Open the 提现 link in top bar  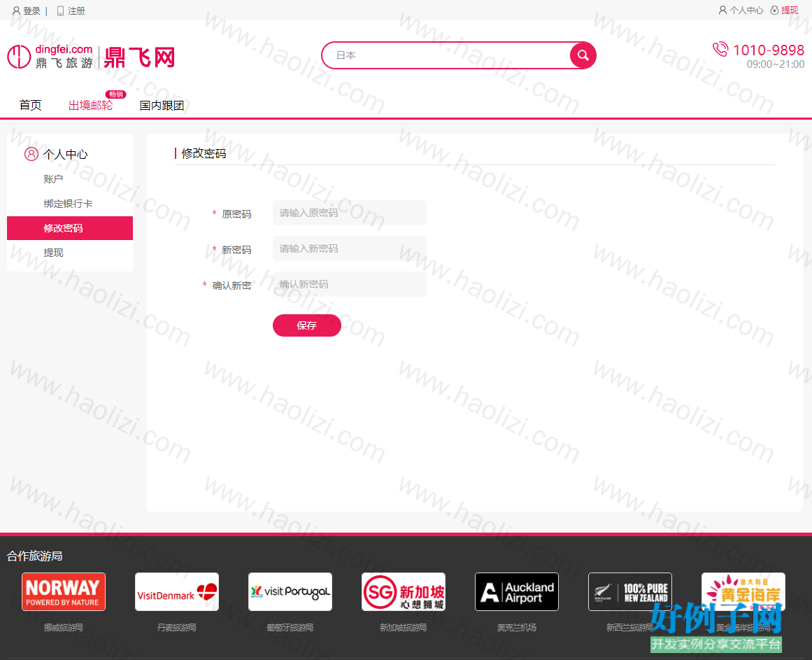pos(790,10)
